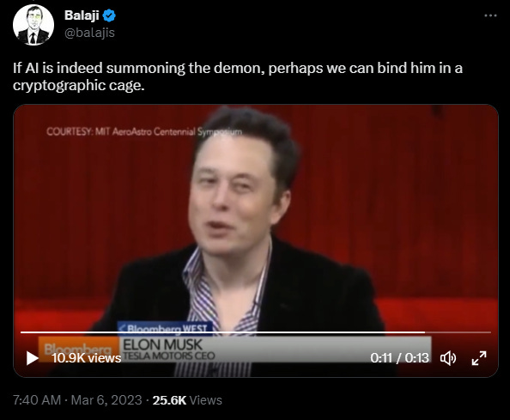The height and width of the screenshot is (420, 510).
Task: Click the blue verified badge next to Balaji
Action: [x=109, y=15]
